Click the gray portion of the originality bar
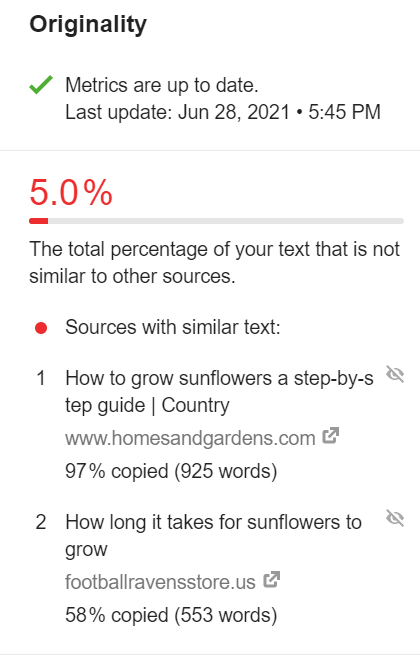This screenshot has height=655, width=420. (x=226, y=221)
